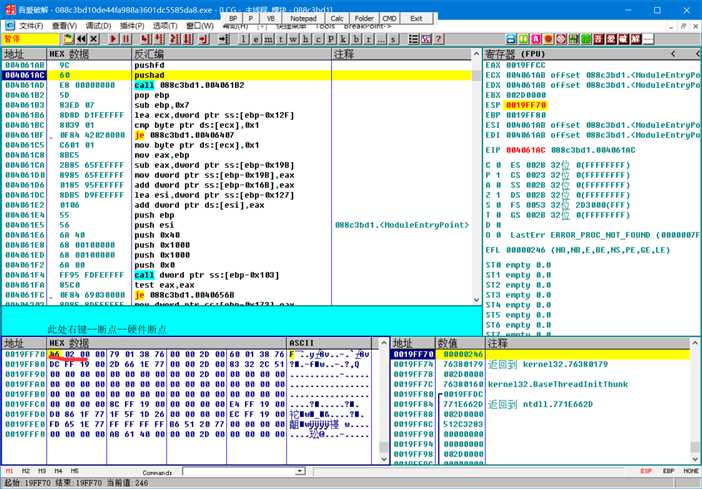Open help with the question mark icon
Viewport: 702px width, 489px height.
[x=439, y=39]
